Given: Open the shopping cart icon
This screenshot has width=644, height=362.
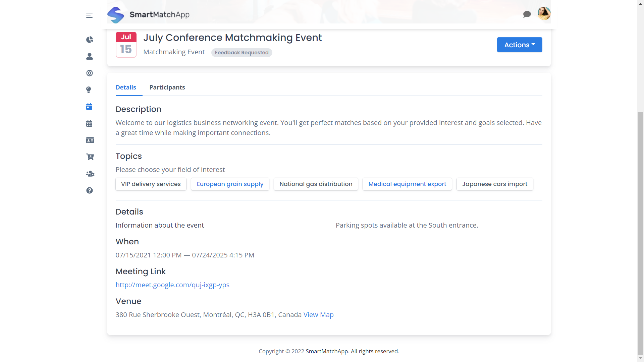Looking at the screenshot, I should pyautogui.click(x=90, y=157).
